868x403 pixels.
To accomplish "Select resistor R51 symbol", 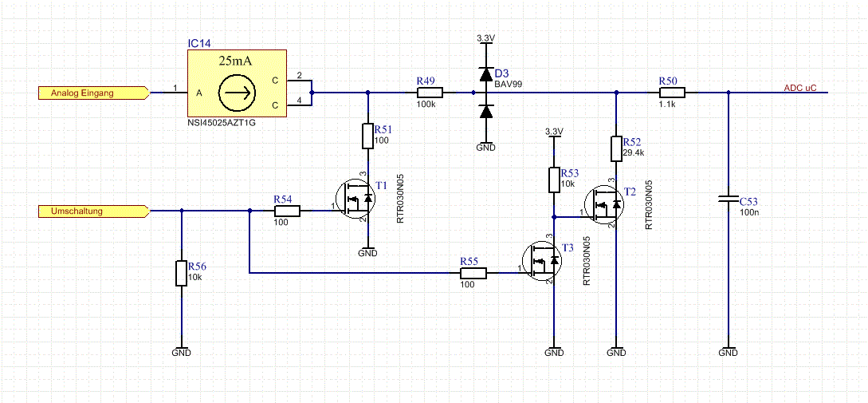I will pos(367,136).
